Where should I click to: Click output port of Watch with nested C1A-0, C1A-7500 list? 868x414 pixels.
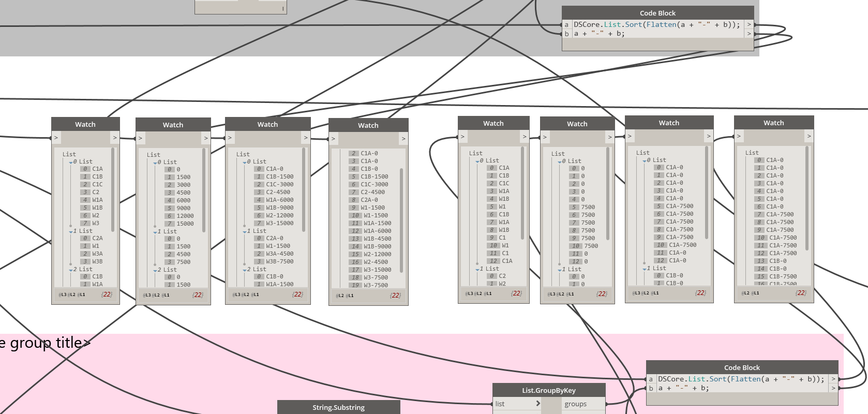click(709, 136)
